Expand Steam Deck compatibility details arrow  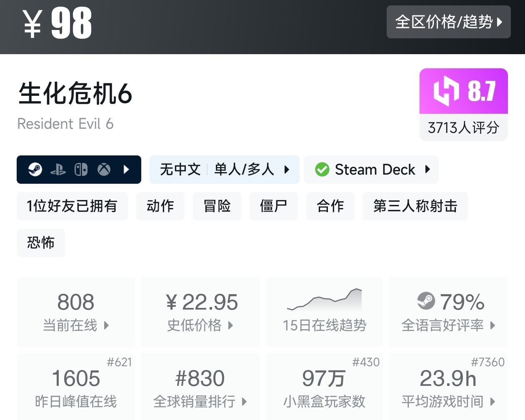[x=427, y=170]
